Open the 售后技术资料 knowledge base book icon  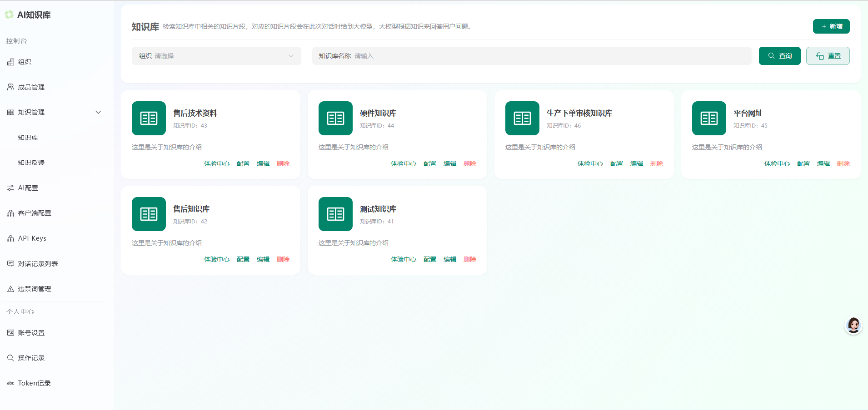(x=149, y=118)
